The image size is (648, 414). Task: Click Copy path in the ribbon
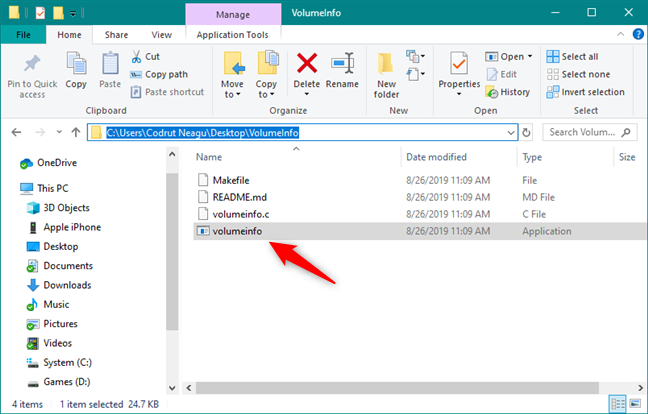[x=159, y=74]
